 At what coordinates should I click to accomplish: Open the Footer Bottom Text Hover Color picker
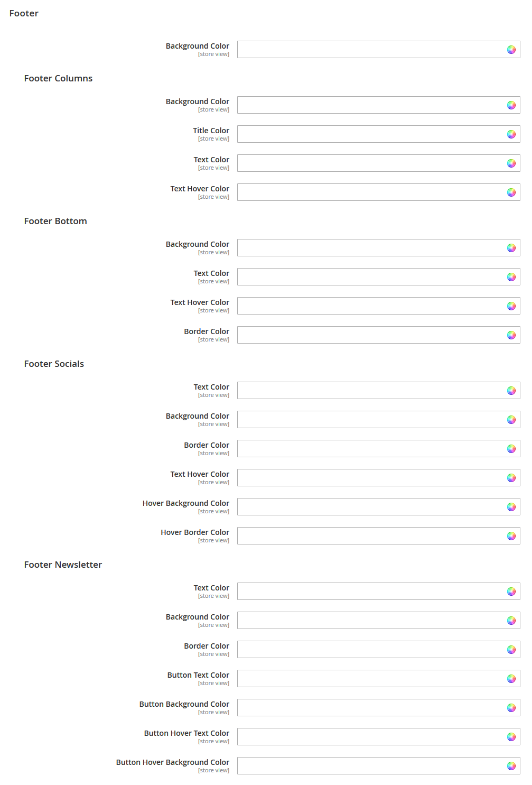click(511, 306)
